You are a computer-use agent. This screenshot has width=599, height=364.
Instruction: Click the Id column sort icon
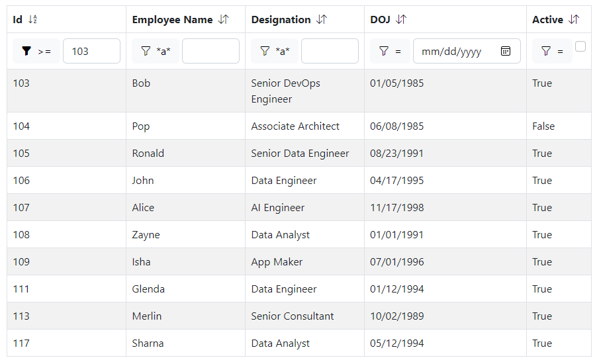pyautogui.click(x=32, y=20)
